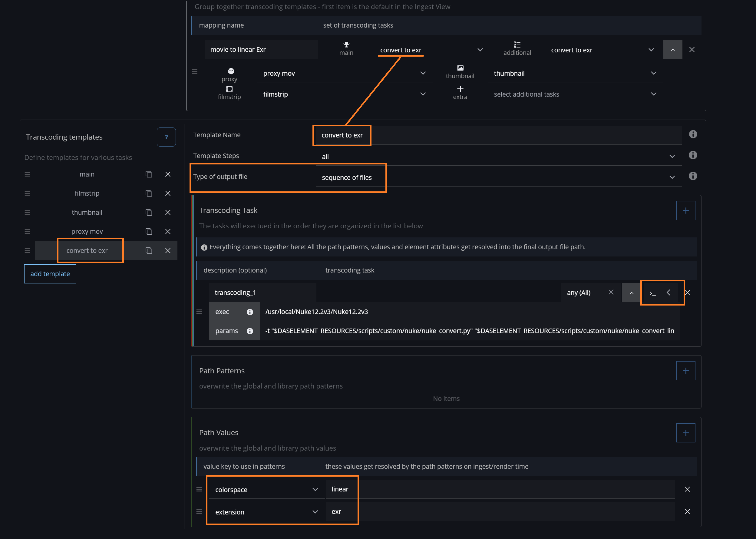This screenshot has width=756, height=539.
Task: Click the info icon next to params field
Action: (250, 331)
